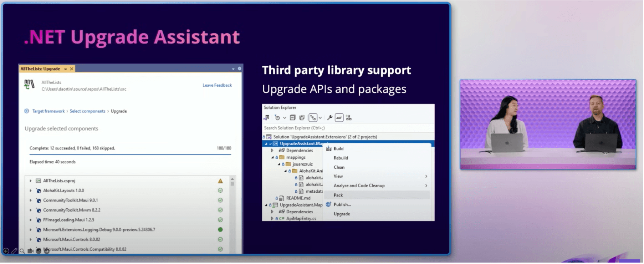Click the package icon beside CommunityToolkit.Mvvm 8.2.2

pyautogui.click(x=39, y=210)
